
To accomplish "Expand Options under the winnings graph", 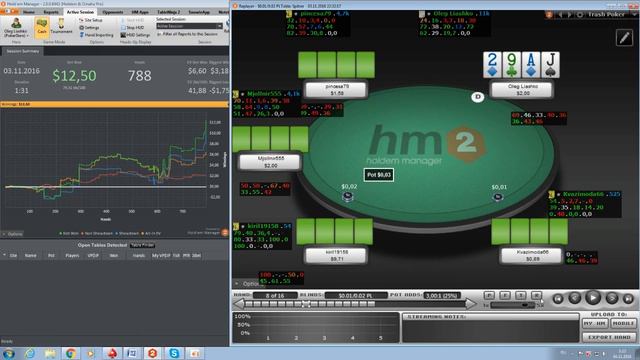I will click(x=12, y=234).
